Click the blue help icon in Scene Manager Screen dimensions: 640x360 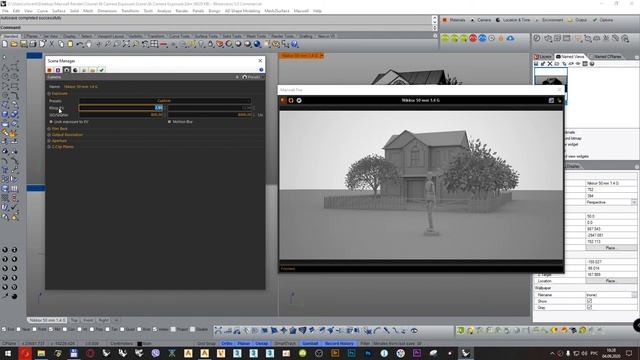261,70
